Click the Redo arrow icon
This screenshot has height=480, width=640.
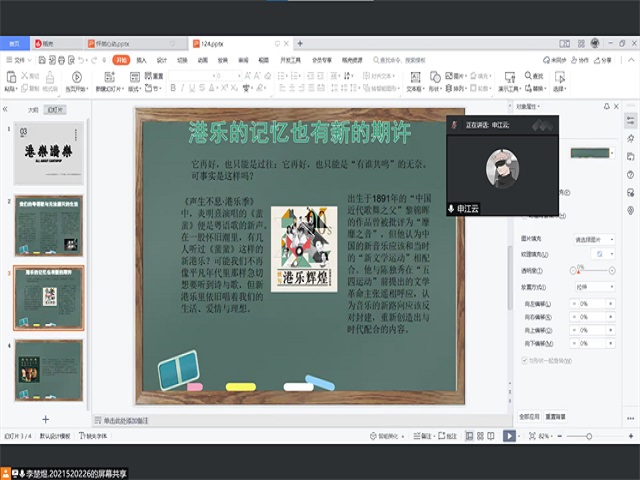pyautogui.click(x=94, y=60)
